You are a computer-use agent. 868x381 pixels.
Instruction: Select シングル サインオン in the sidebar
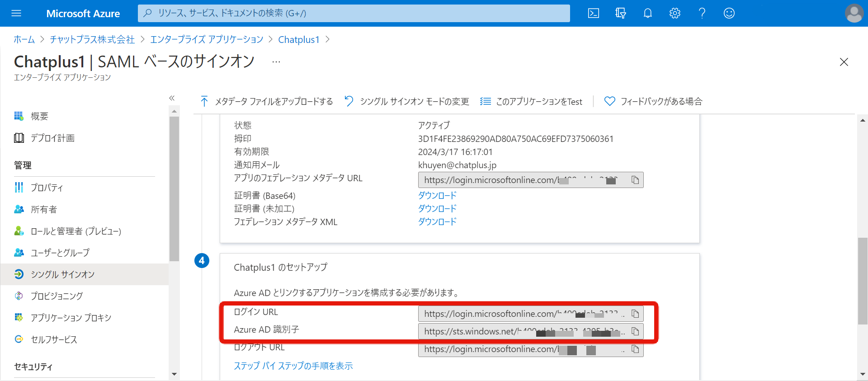(x=84, y=274)
